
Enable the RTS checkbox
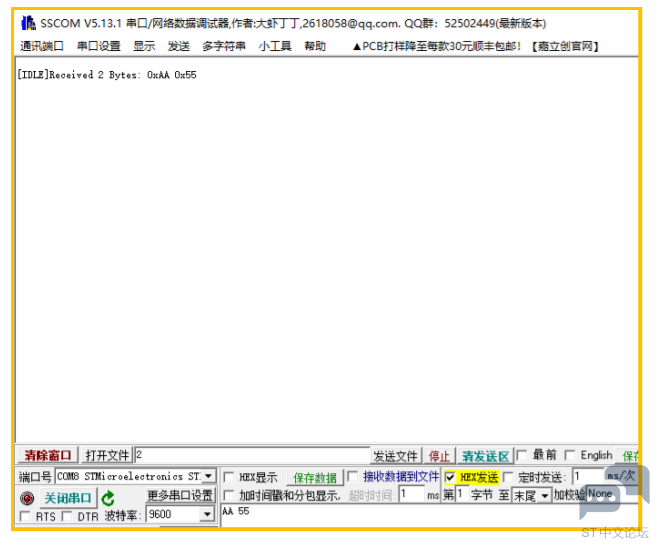[x=25, y=516]
